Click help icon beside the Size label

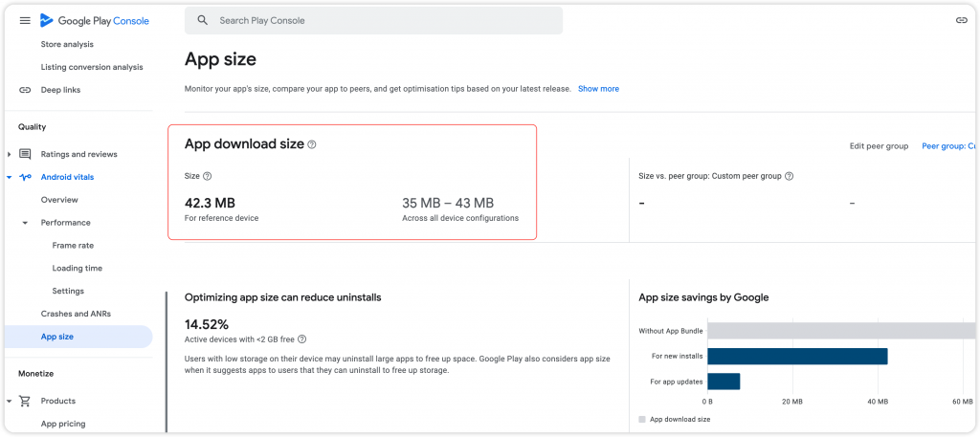point(208,176)
